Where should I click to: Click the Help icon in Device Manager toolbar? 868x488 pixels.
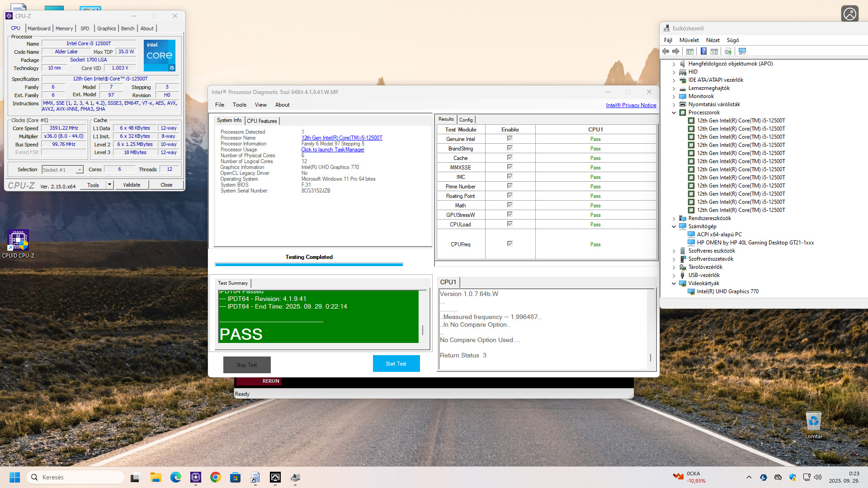click(703, 51)
